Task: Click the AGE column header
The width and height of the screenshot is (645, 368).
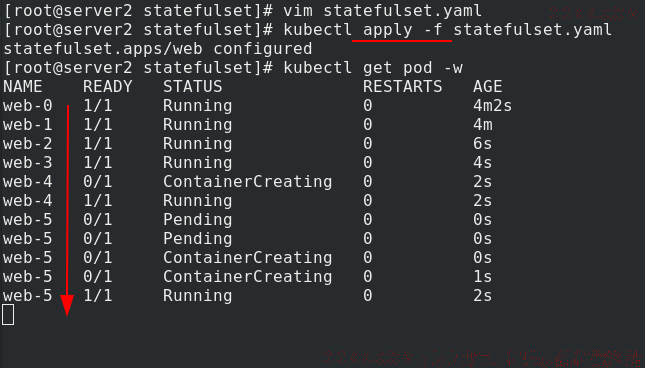Action: pos(488,87)
